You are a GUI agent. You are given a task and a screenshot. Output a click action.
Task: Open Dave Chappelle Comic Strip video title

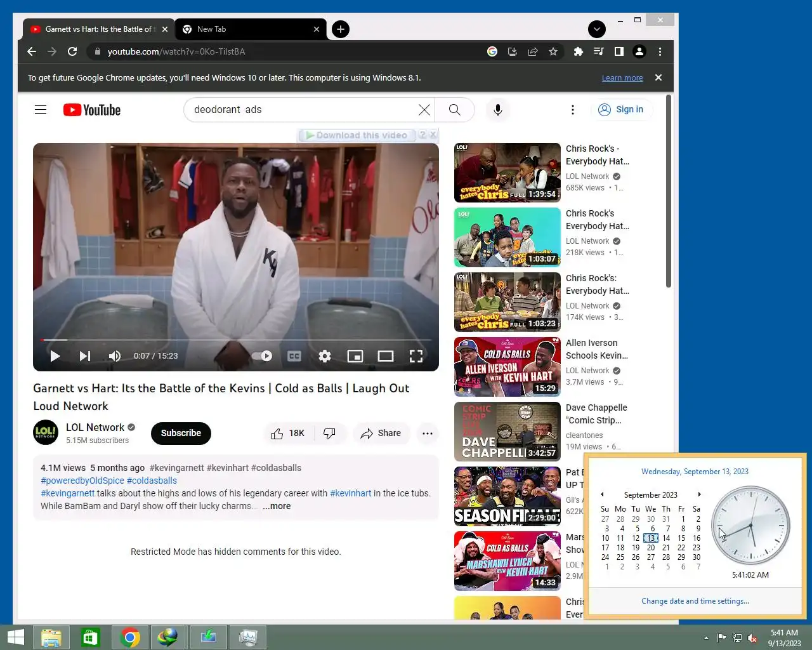tap(596, 414)
